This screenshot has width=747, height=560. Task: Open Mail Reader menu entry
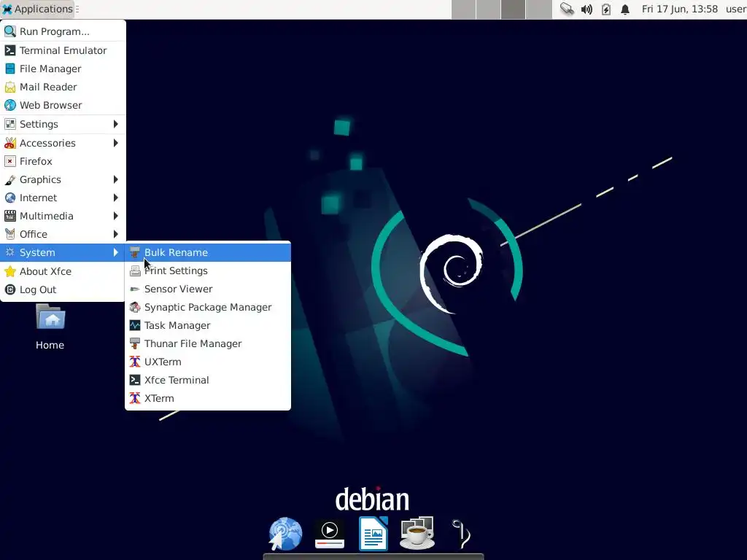63,87
